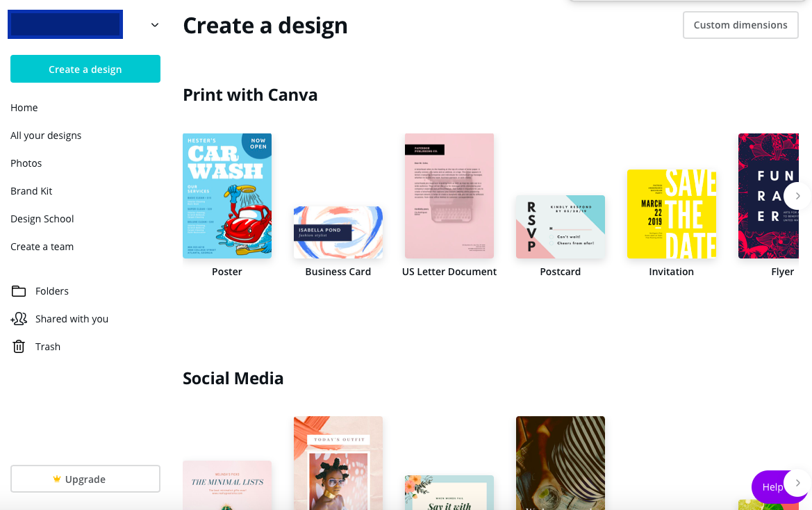Show more Print with Canva templates arrow

point(797,196)
